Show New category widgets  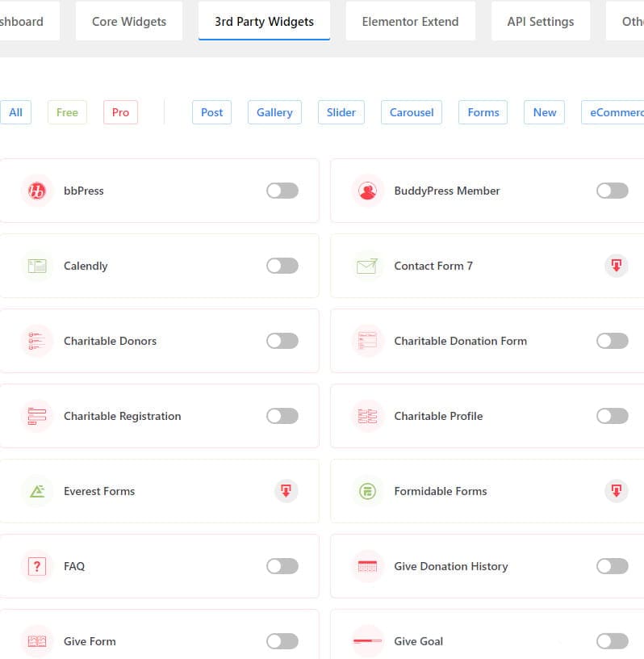pyautogui.click(x=545, y=112)
